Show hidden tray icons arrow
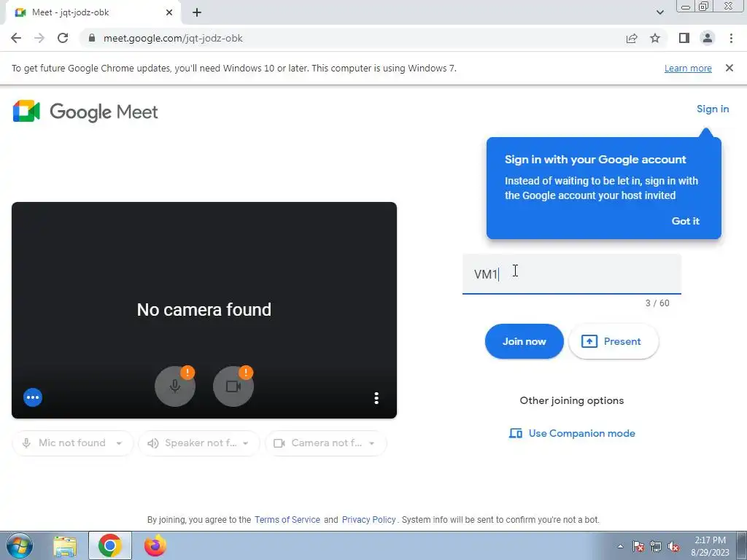Viewport: 747px width, 560px height. [x=620, y=546]
